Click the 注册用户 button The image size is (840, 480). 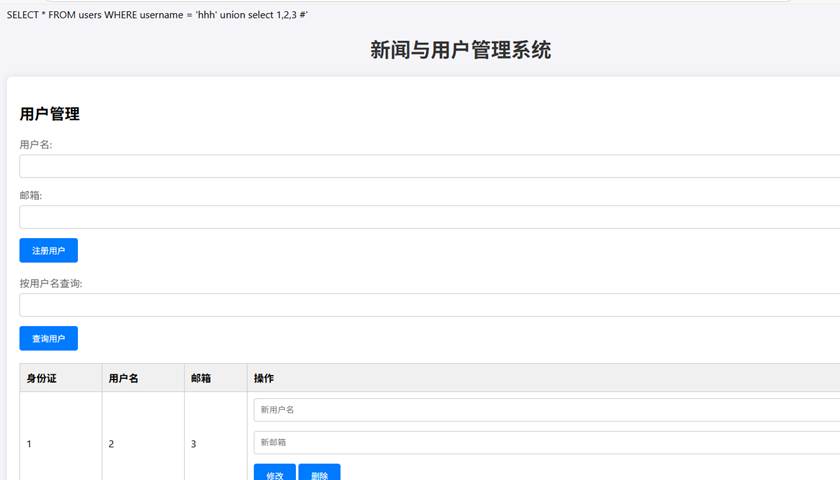point(49,250)
